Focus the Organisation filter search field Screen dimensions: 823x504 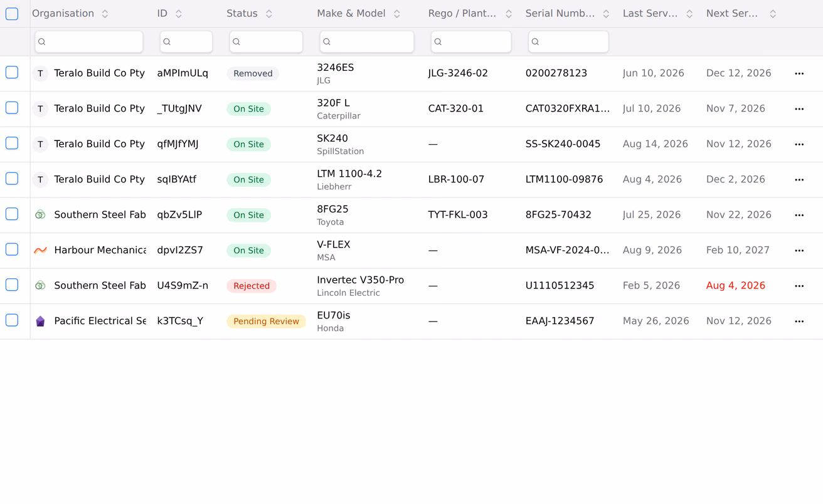89,42
